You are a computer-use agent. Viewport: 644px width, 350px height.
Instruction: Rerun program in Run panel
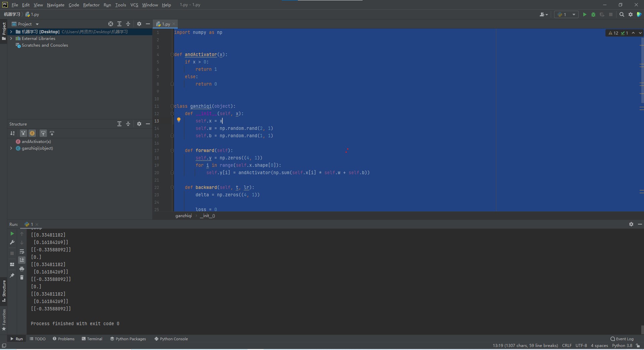(12, 234)
